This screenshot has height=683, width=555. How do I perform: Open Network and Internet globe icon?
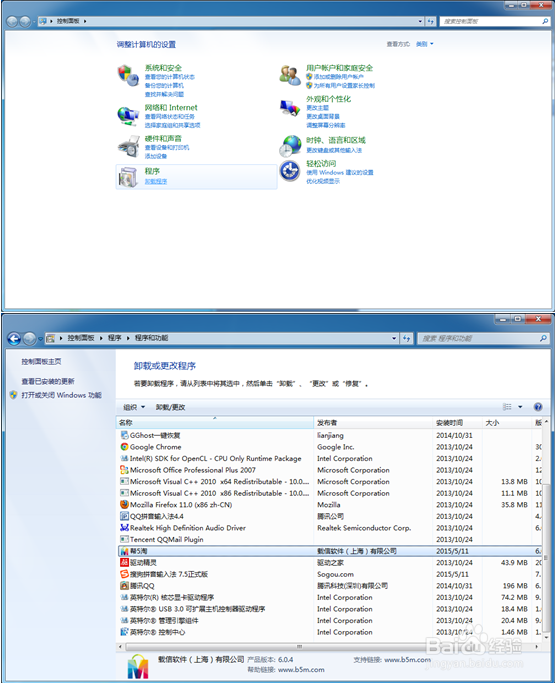(x=128, y=115)
